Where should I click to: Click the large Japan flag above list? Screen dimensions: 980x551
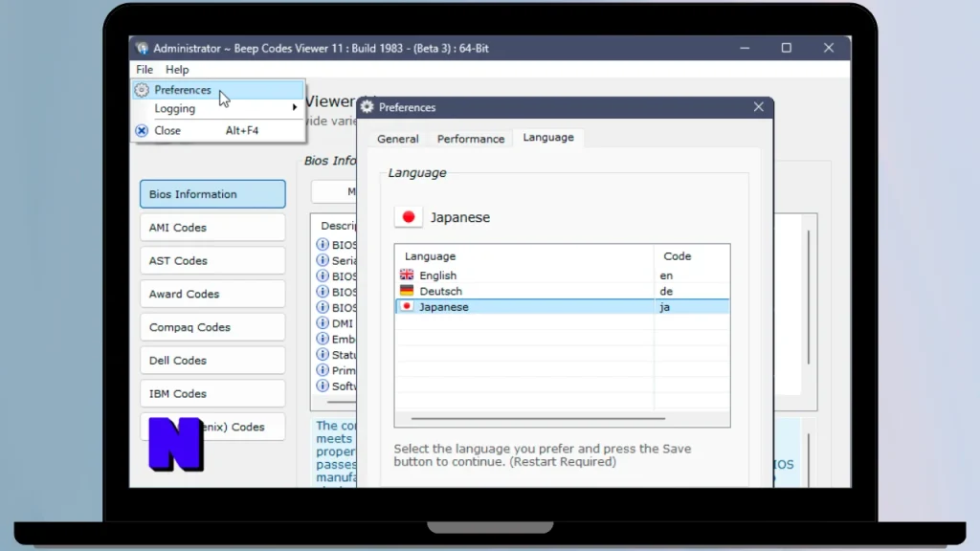click(408, 217)
